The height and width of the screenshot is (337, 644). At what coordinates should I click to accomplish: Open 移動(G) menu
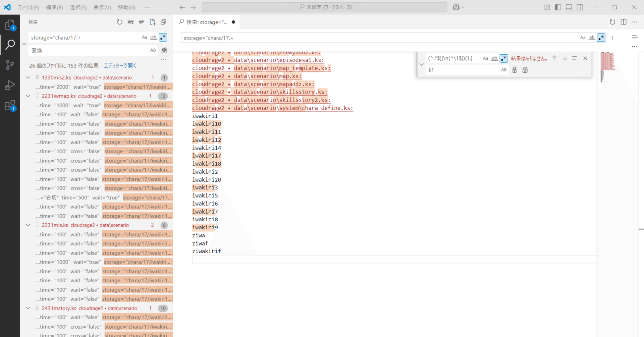[x=127, y=7]
